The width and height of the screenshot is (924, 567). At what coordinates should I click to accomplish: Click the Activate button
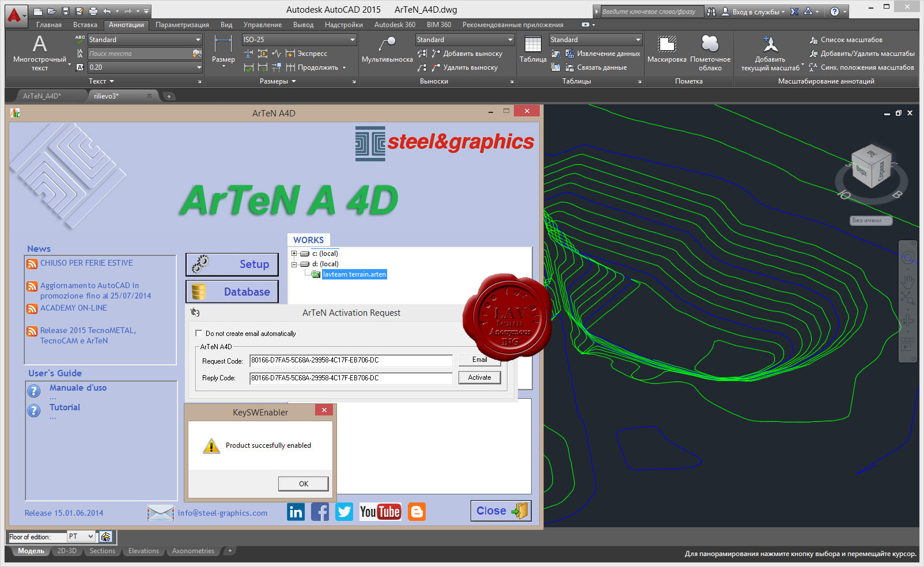tap(480, 377)
